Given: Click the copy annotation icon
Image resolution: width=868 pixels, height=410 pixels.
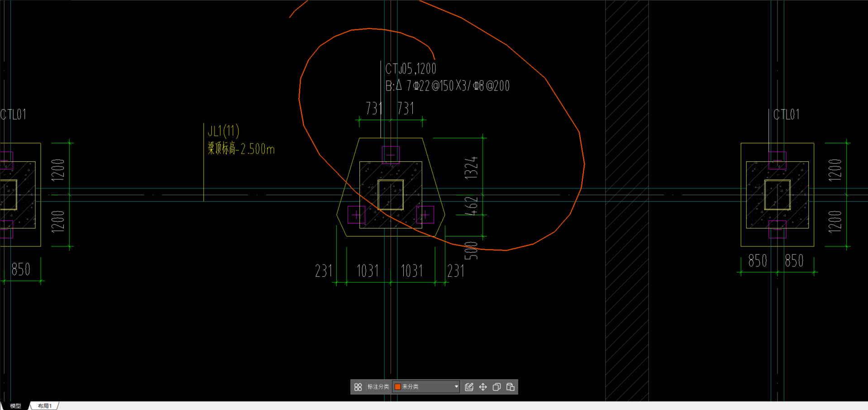Looking at the screenshot, I should coord(496,387).
